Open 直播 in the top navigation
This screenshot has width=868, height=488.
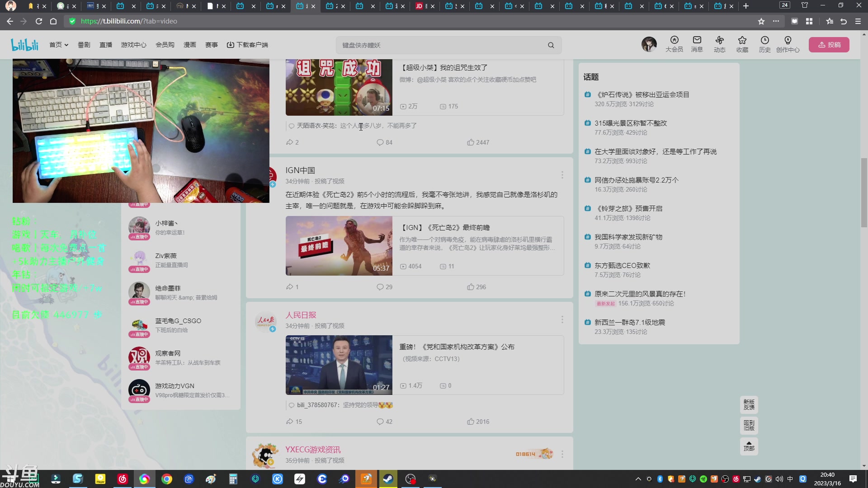106,45
